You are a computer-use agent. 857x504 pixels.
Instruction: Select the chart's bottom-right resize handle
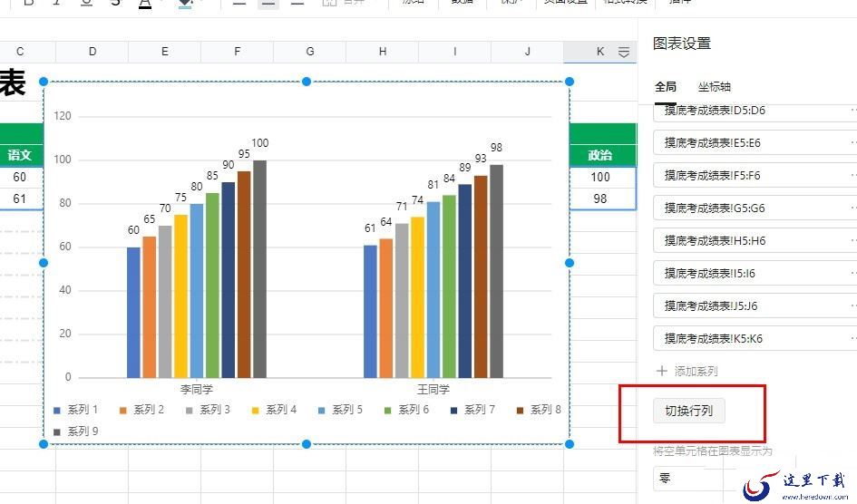(x=570, y=444)
